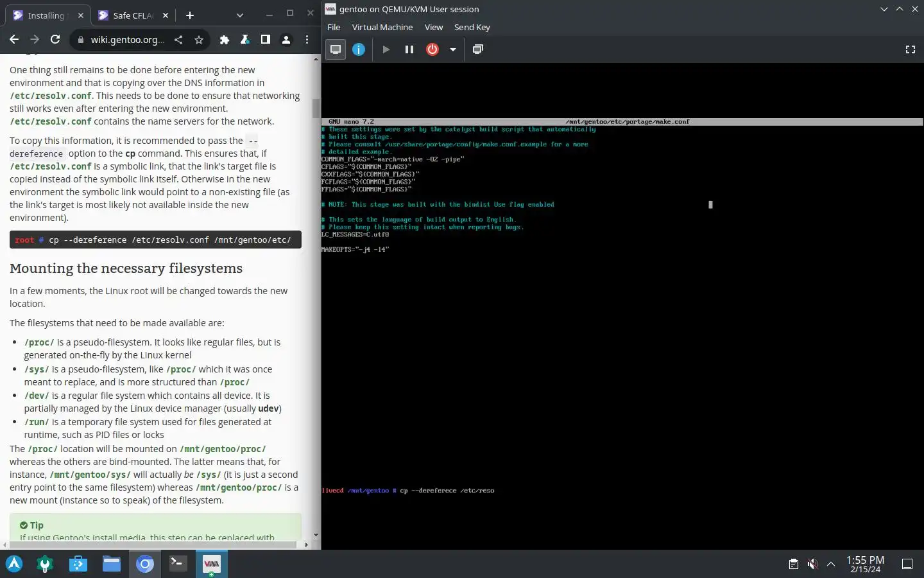This screenshot has width=924, height=578.
Task: Click the browser vertical scrollbar thumb
Action: [316, 108]
